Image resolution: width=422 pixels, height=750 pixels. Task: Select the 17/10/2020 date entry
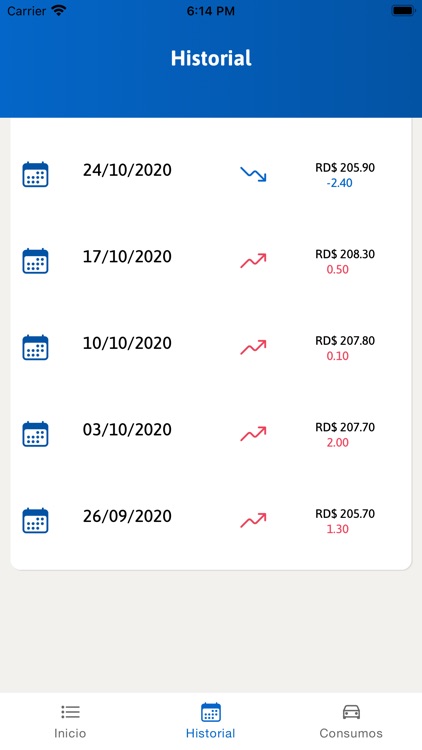click(x=127, y=257)
